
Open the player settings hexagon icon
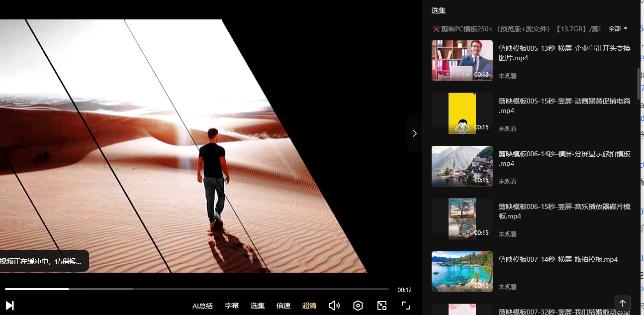point(358,306)
